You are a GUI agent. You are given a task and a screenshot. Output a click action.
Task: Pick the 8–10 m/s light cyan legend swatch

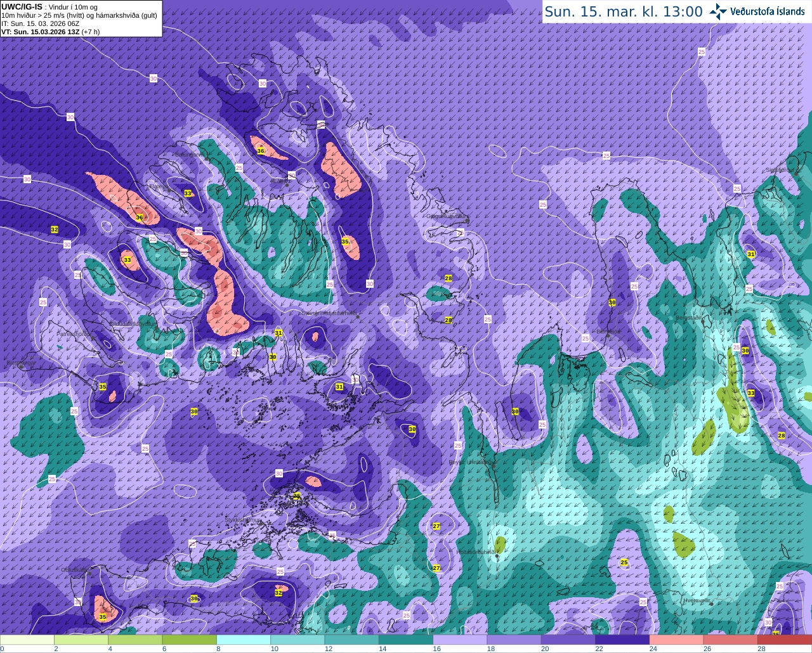[x=244, y=640]
